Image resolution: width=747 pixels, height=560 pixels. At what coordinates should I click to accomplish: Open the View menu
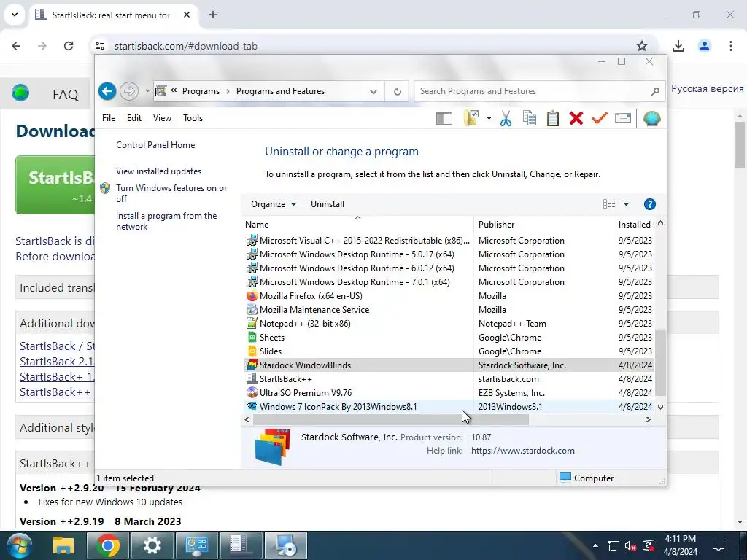(x=162, y=118)
